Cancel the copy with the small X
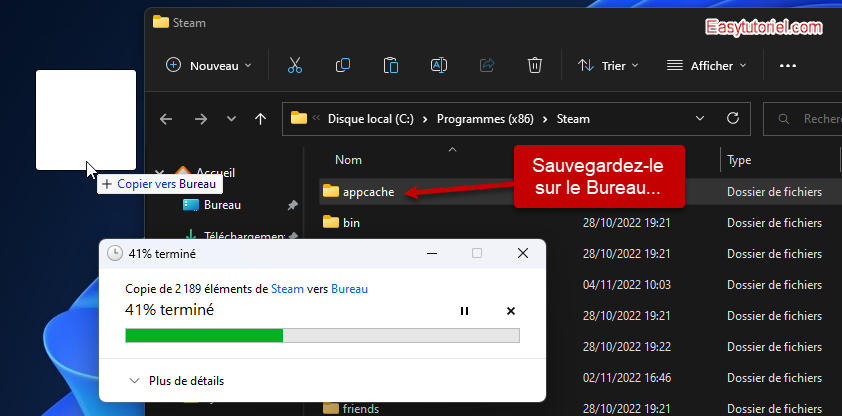842x416 pixels. [x=511, y=311]
